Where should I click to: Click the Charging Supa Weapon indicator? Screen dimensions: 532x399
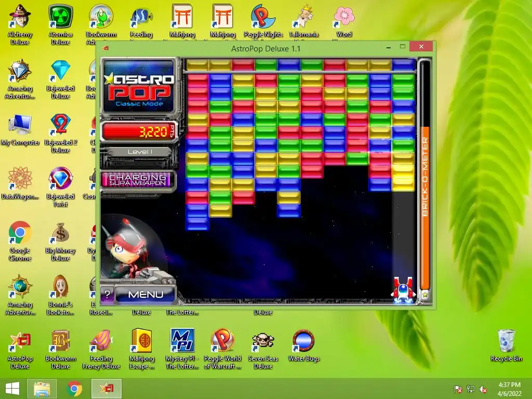138,180
